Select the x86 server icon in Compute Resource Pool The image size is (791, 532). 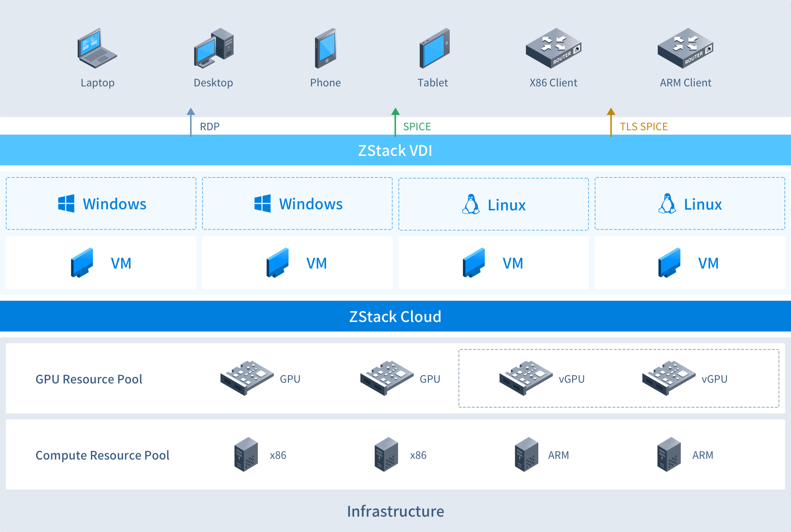246,455
